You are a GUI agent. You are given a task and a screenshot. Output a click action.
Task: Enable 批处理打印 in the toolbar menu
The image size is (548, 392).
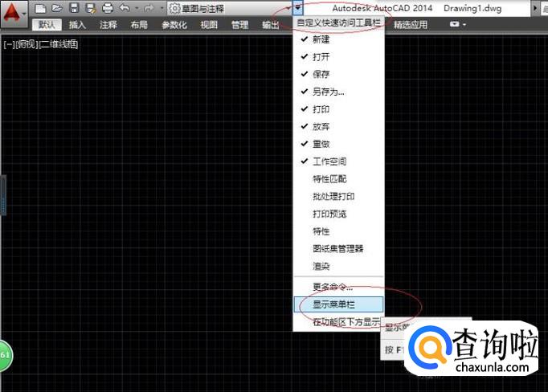pos(338,196)
